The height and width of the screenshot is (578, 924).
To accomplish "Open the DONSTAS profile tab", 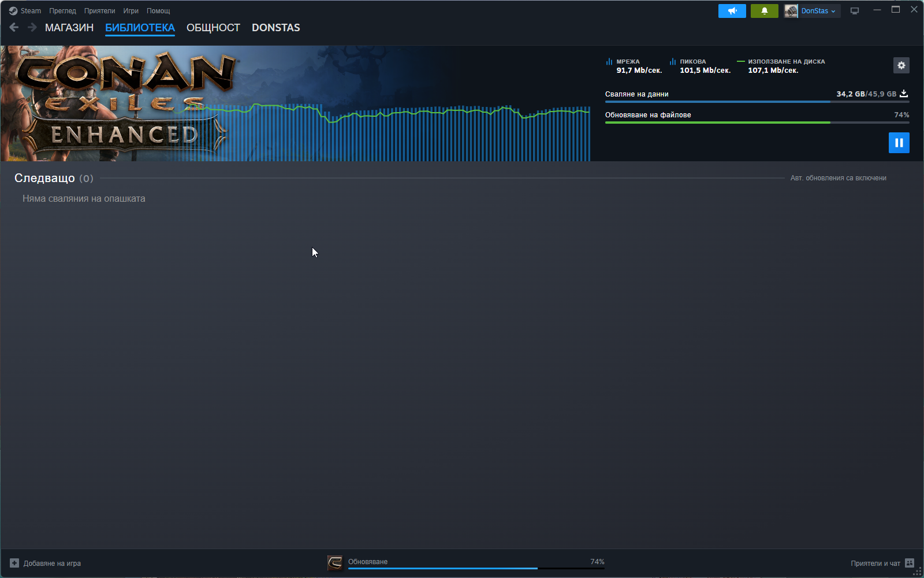I will point(276,28).
